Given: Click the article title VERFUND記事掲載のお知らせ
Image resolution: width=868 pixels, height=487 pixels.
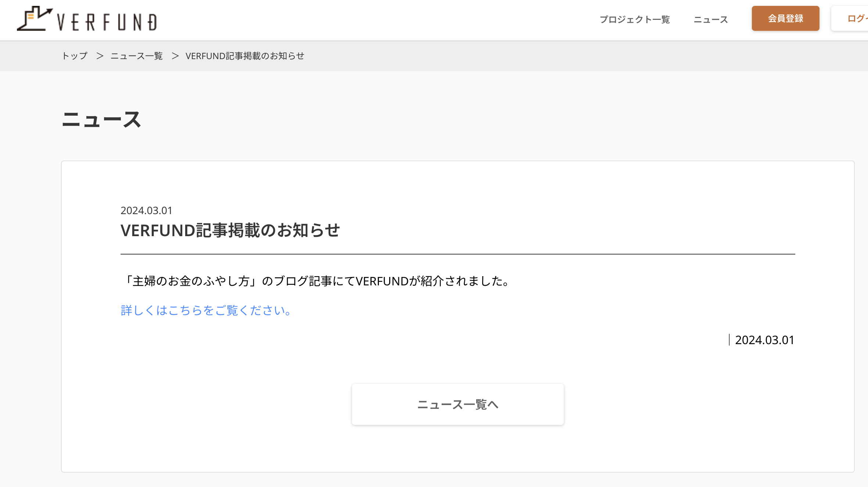Looking at the screenshot, I should [x=230, y=230].
